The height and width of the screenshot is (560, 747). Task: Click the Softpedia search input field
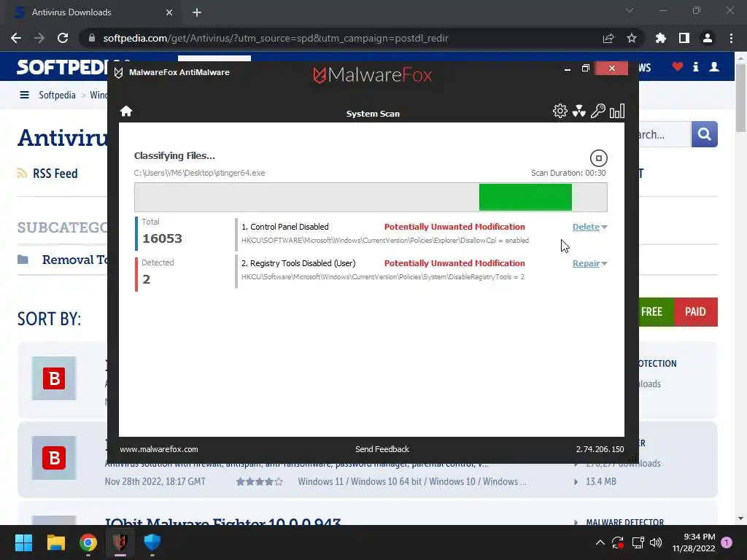[664, 134]
